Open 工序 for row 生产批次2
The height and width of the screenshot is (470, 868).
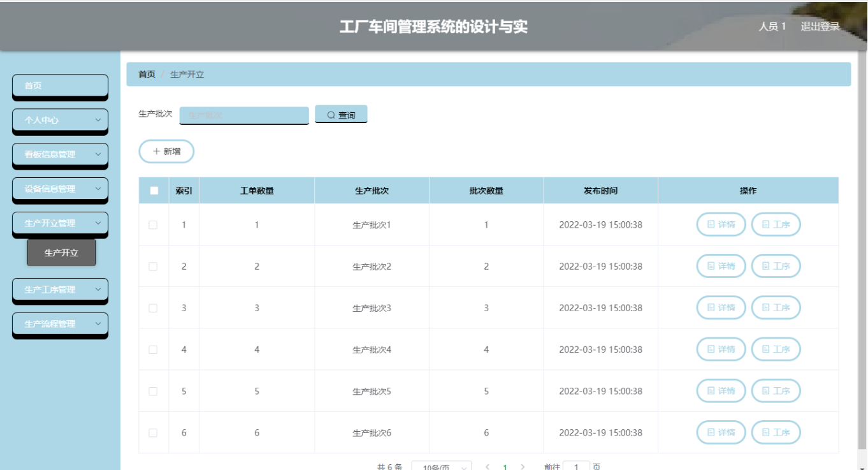tap(776, 266)
